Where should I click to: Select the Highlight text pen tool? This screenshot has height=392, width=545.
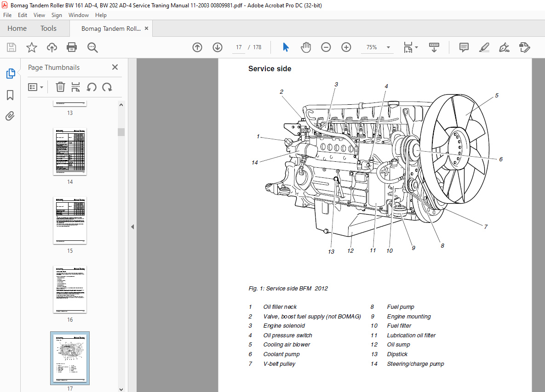pyautogui.click(x=484, y=47)
